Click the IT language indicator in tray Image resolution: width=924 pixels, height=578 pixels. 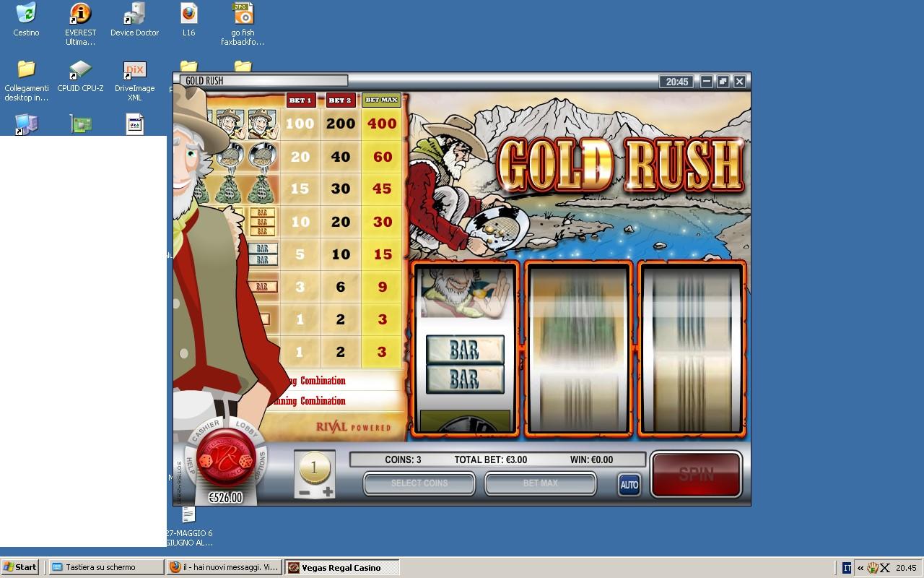[847, 568]
